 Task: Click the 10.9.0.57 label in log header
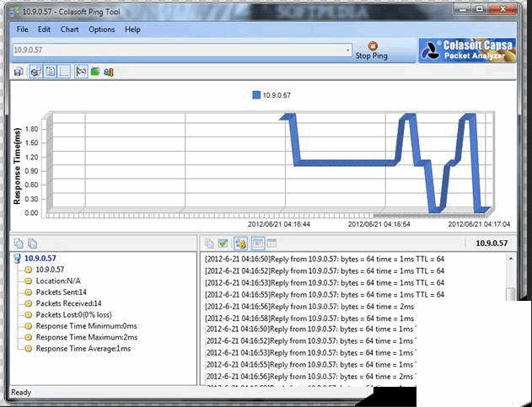pyautogui.click(x=492, y=244)
